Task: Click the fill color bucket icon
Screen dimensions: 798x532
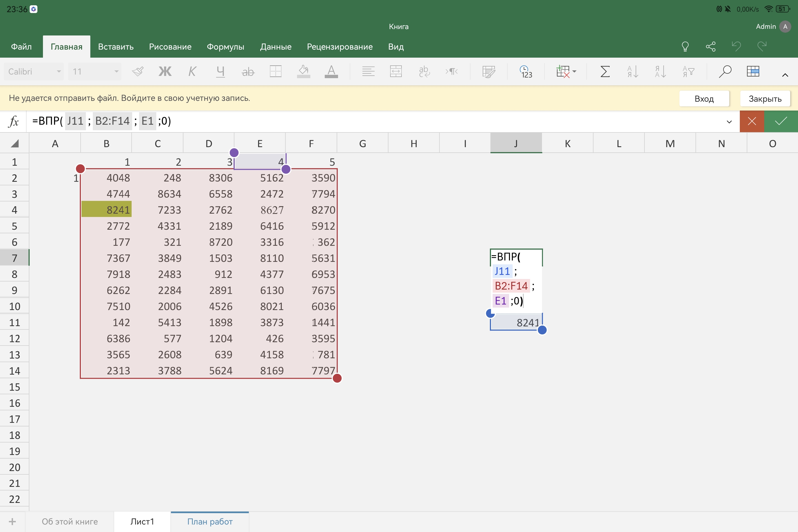Action: (x=303, y=71)
